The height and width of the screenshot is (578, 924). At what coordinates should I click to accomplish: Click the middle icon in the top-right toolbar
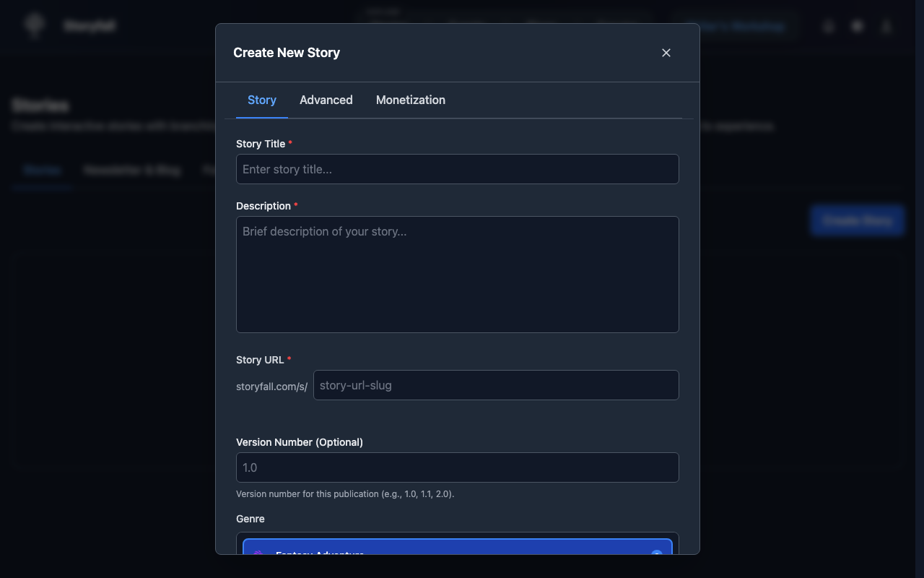pyautogui.click(x=857, y=26)
